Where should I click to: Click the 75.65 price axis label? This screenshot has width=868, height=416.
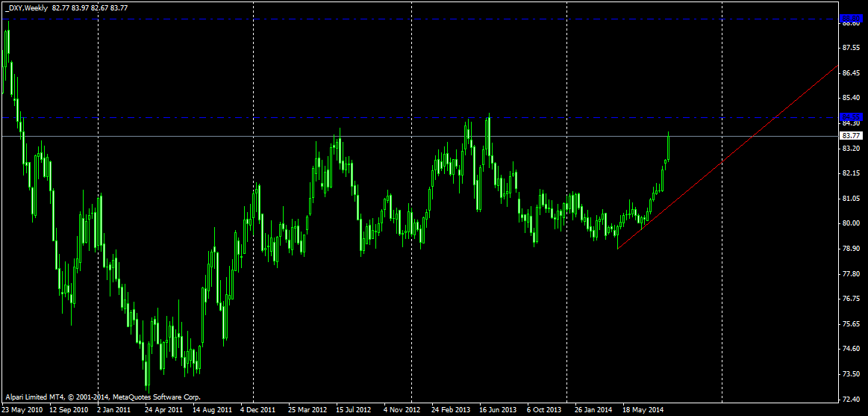click(x=850, y=323)
